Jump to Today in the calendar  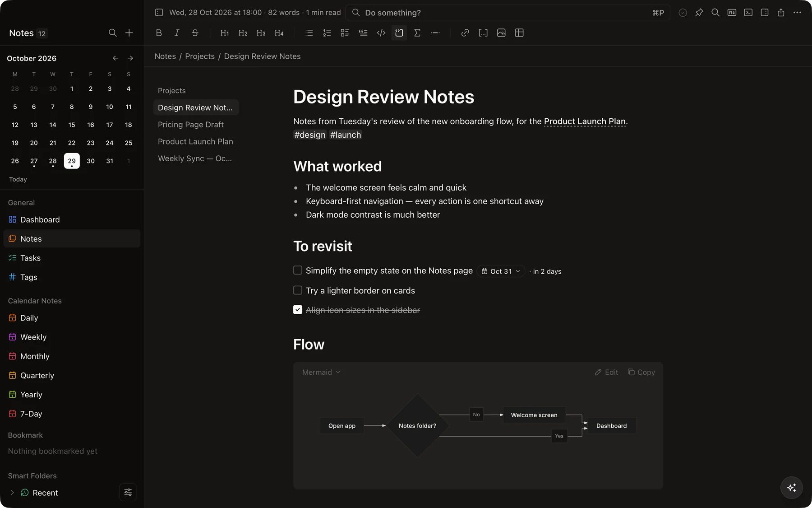pos(18,179)
